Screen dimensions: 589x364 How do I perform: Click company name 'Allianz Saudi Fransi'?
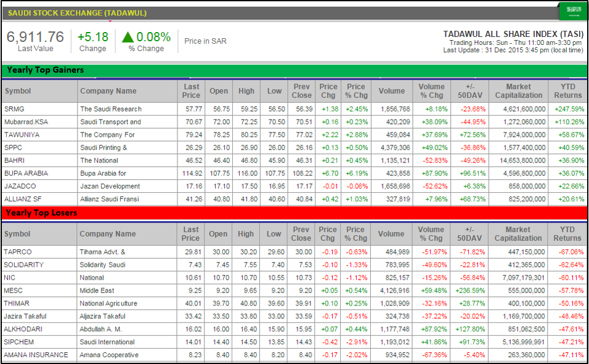click(110, 199)
